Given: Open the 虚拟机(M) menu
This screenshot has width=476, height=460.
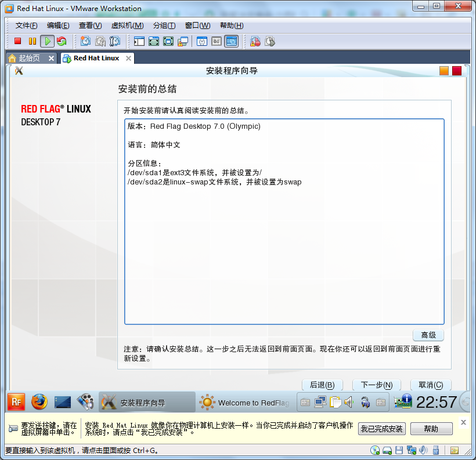Looking at the screenshot, I should coord(127,26).
